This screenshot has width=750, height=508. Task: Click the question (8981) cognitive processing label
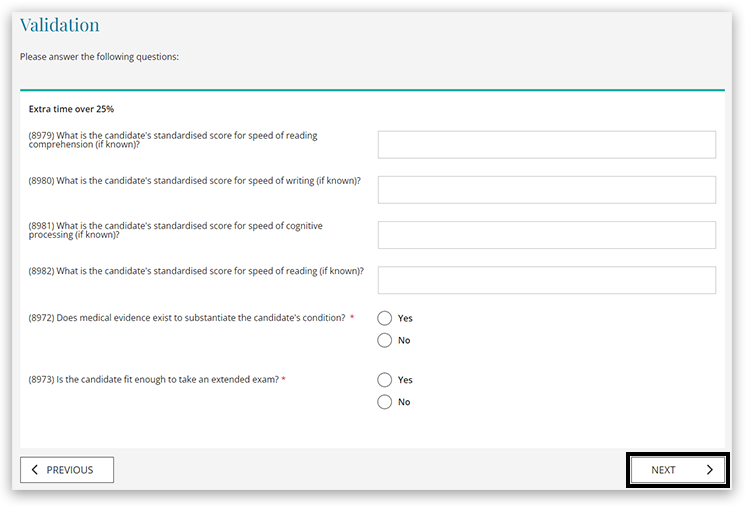point(175,230)
